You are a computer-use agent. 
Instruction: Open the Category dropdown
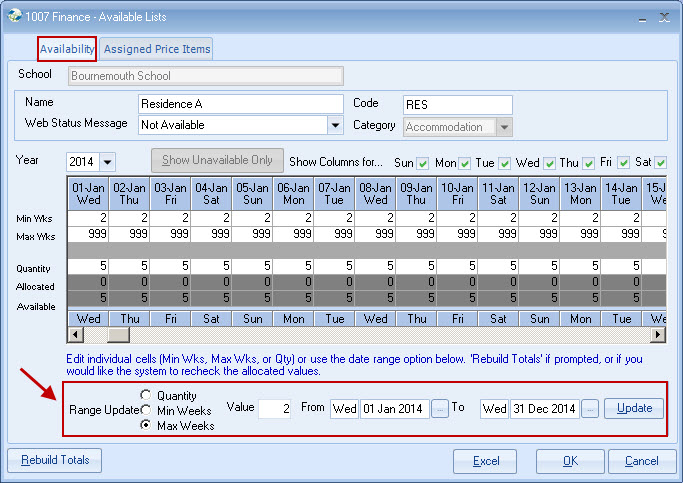[x=504, y=127]
